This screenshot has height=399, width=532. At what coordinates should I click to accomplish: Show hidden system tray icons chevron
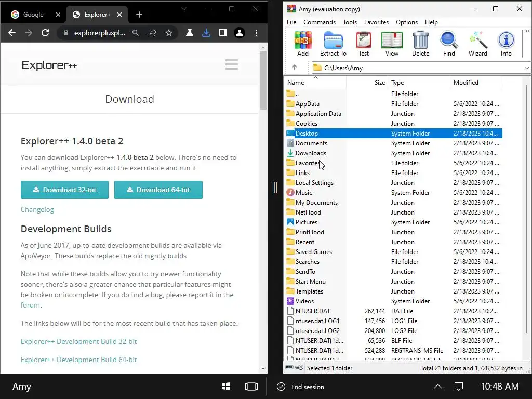438,387
